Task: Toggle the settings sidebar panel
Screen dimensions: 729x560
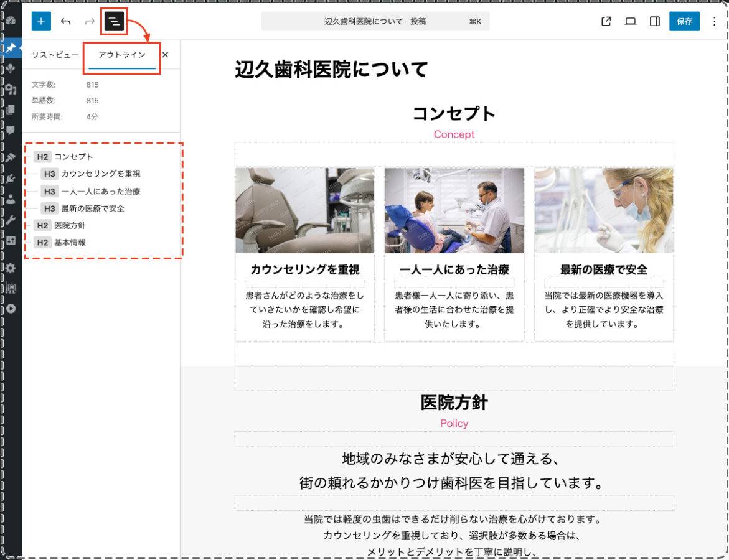Action: 654,21
